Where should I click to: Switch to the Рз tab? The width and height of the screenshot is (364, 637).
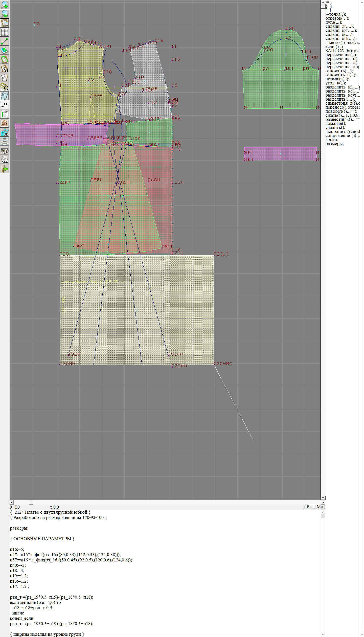click(x=309, y=507)
